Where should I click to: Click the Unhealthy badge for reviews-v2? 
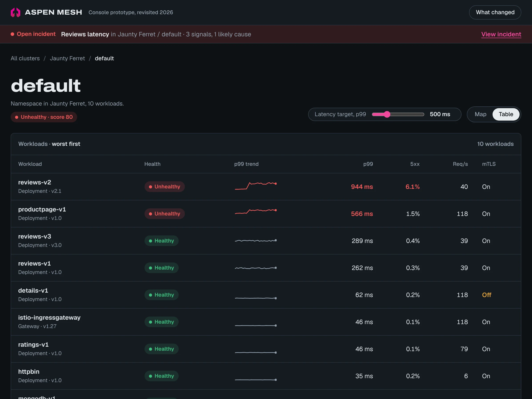[164, 187]
